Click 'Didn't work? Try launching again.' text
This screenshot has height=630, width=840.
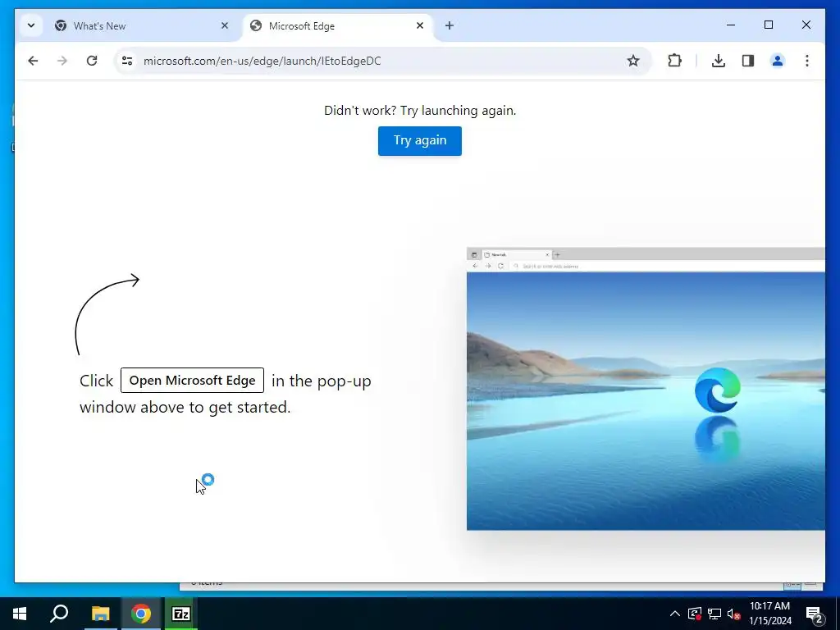click(420, 111)
